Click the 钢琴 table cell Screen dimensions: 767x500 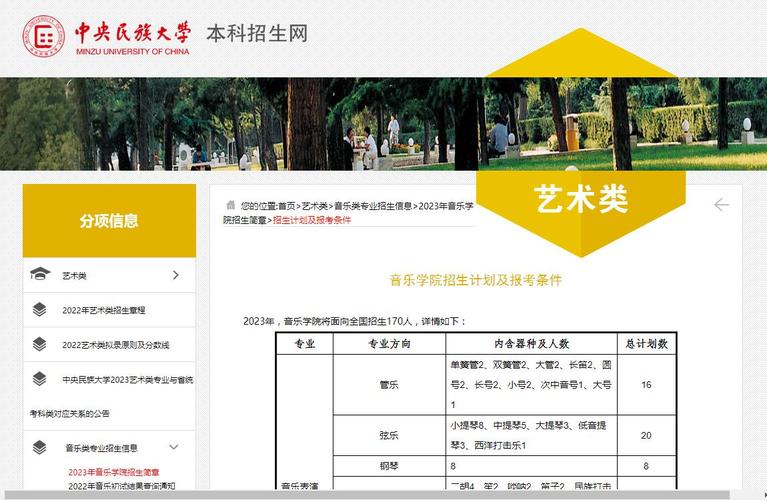[x=389, y=466]
